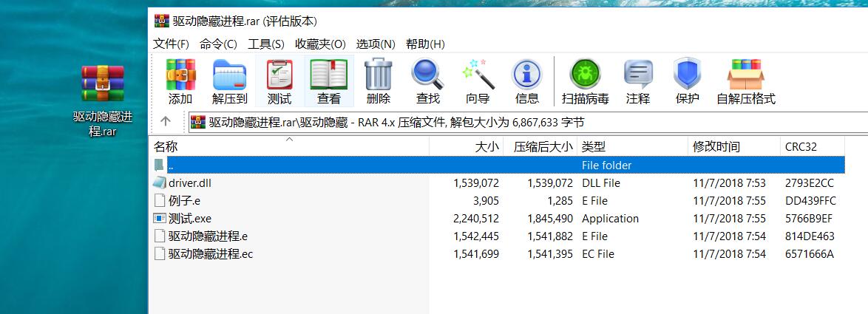Click the 解压到 (Extract to) icon
The image size is (868, 314).
click(230, 75)
